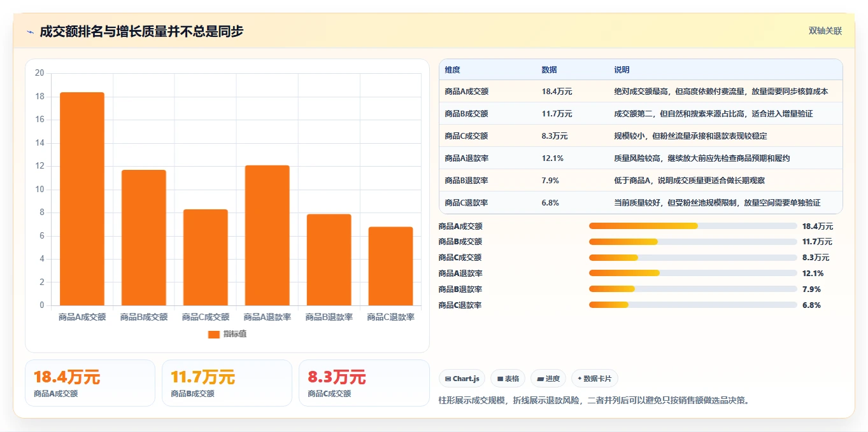Click x-axis label 商品A退款率
Screen dimensions: 868x432
tap(267, 317)
